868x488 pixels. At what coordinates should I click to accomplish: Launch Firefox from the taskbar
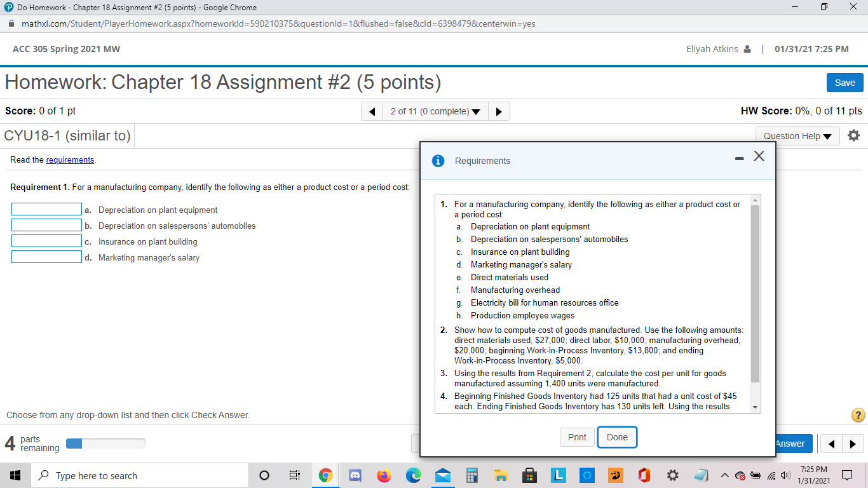point(384,475)
